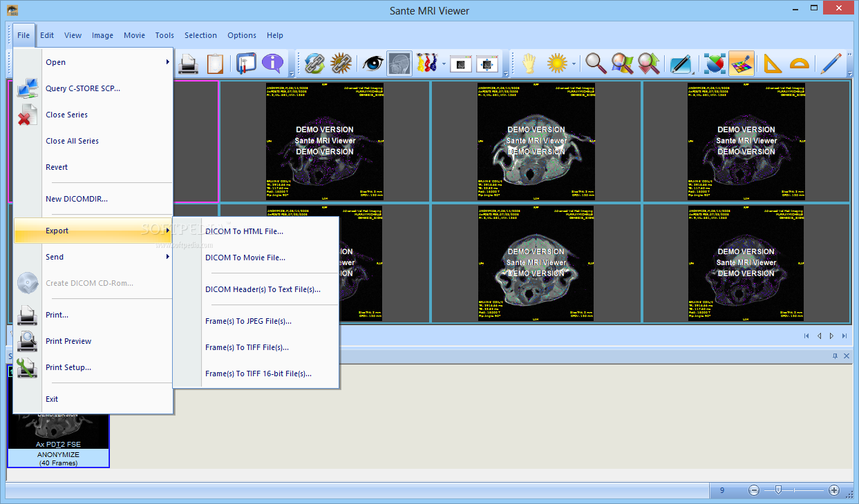Select DICOM To HTML File export option

pyautogui.click(x=256, y=231)
